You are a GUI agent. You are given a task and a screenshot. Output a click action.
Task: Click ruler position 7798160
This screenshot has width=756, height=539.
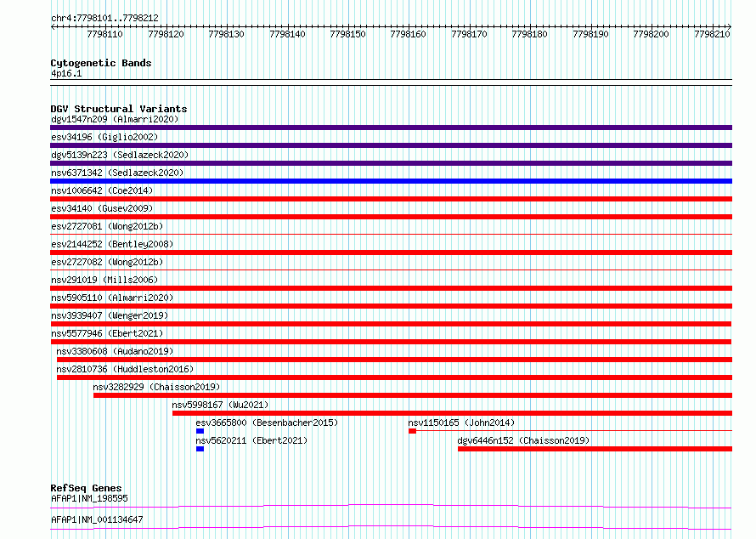point(409,34)
